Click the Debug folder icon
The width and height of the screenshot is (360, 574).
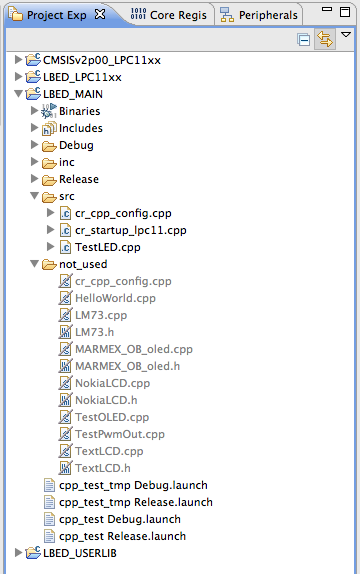(x=49, y=146)
